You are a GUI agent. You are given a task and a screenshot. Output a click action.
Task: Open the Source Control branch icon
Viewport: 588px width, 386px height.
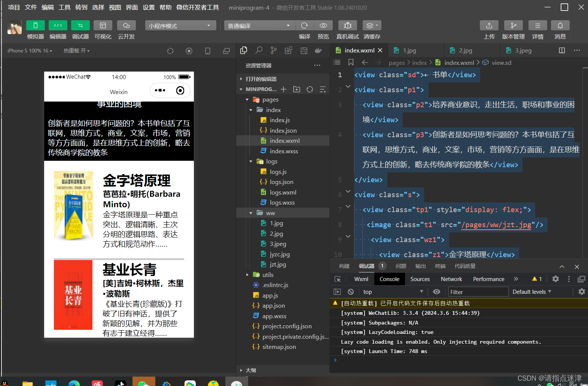(x=274, y=50)
